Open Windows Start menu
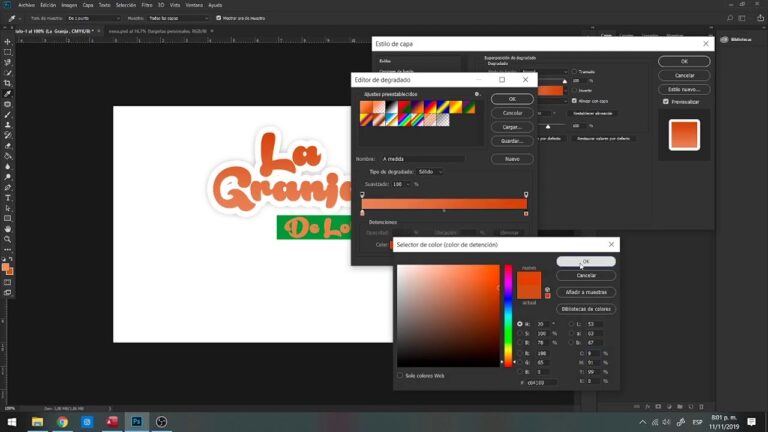The image size is (768, 432). click(x=12, y=422)
